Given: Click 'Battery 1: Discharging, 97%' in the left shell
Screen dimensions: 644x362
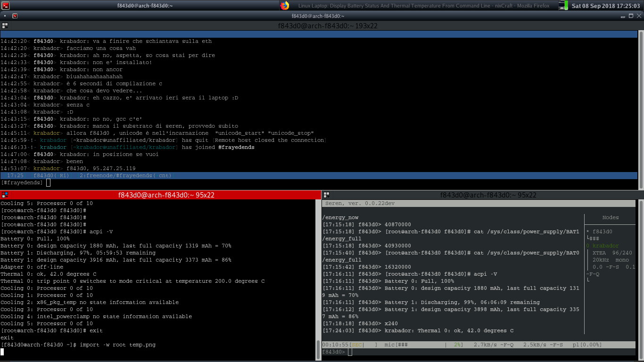Looking at the screenshot, I should pyautogui.click(x=78, y=253).
